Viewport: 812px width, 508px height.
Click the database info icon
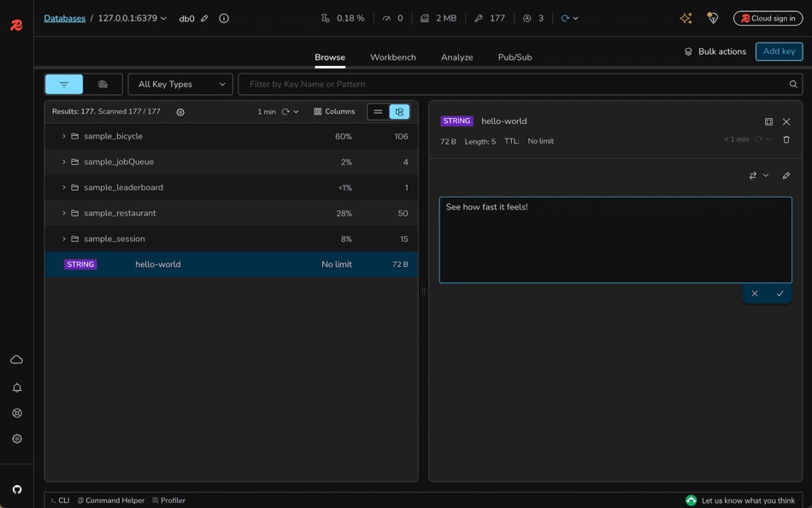[x=224, y=18]
